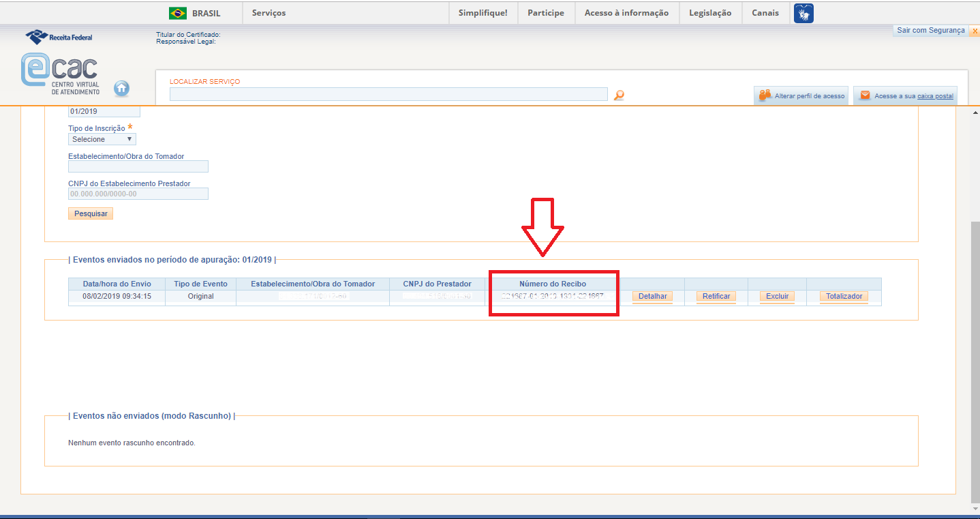Click the Localizar Serviço search field
The width and height of the screenshot is (980, 519).
(388, 95)
